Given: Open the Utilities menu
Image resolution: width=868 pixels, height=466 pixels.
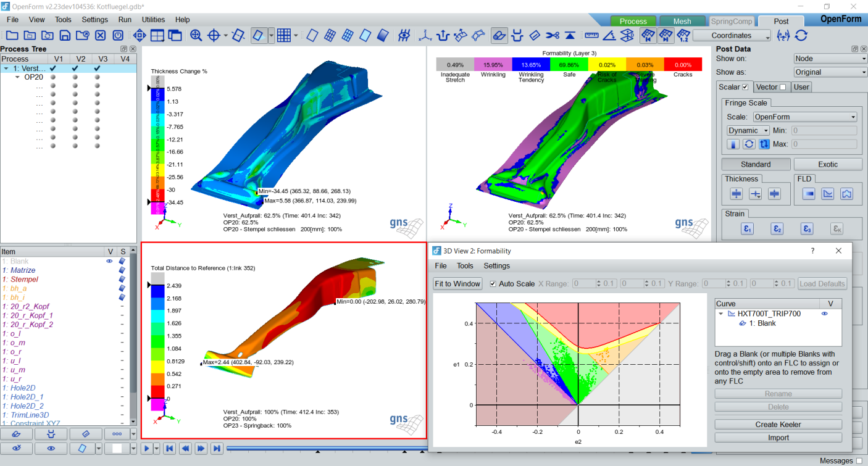Looking at the screenshot, I should tap(154, 20).
